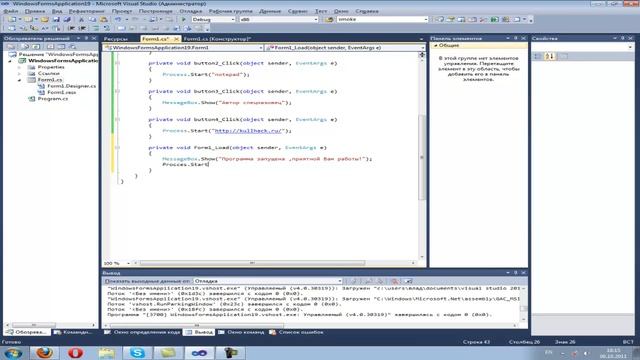Open the File menu

tap(11, 11)
